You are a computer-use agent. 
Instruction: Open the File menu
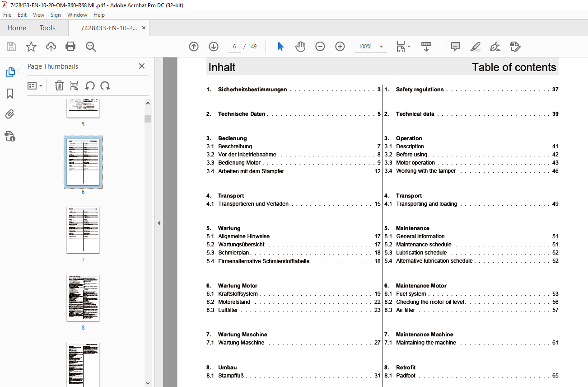tap(7, 15)
